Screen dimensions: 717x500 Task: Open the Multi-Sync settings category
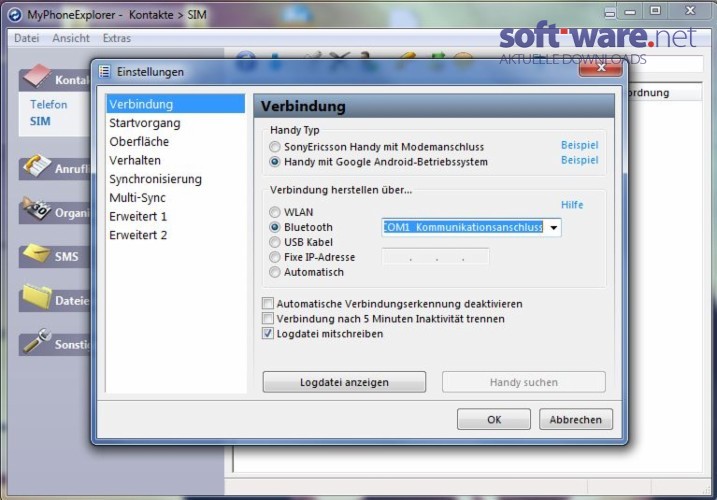[176, 198]
